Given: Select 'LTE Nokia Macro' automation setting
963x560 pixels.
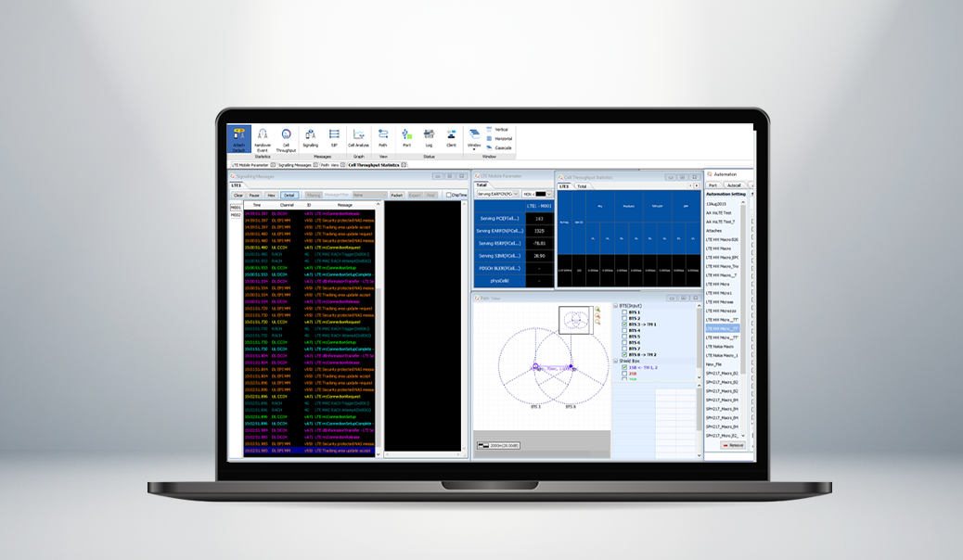Looking at the screenshot, I should coord(722,347).
